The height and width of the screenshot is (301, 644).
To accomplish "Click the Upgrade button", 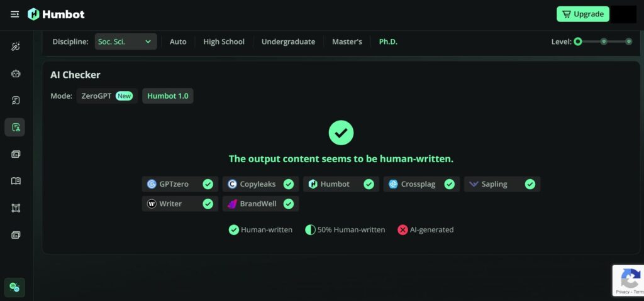I will [583, 14].
